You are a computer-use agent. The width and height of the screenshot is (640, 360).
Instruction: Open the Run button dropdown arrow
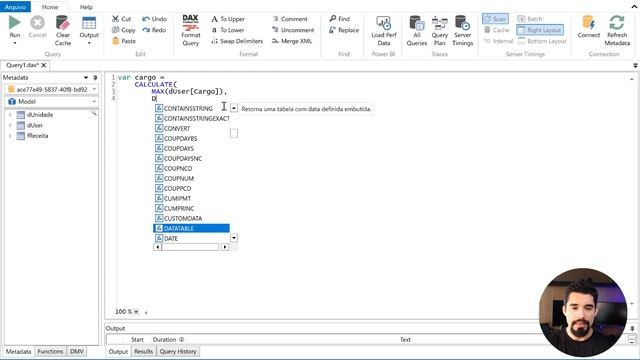pyautogui.click(x=15, y=43)
